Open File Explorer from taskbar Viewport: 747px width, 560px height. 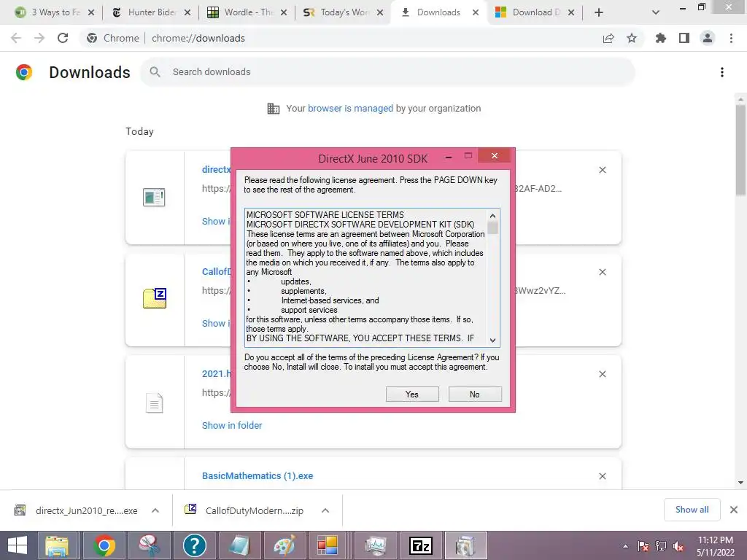pyautogui.click(x=57, y=545)
